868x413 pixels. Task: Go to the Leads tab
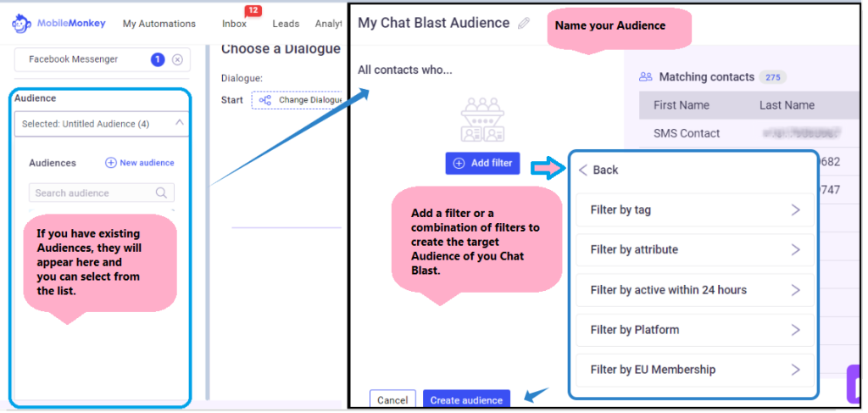286,24
